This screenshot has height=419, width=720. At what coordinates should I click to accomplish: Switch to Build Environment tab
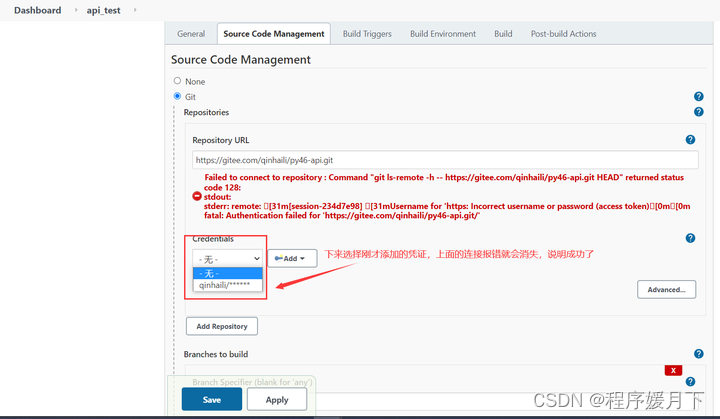[x=443, y=34]
